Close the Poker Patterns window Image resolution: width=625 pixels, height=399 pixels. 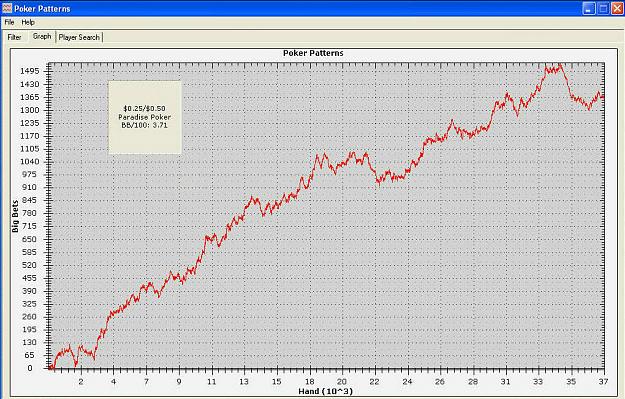click(618, 8)
